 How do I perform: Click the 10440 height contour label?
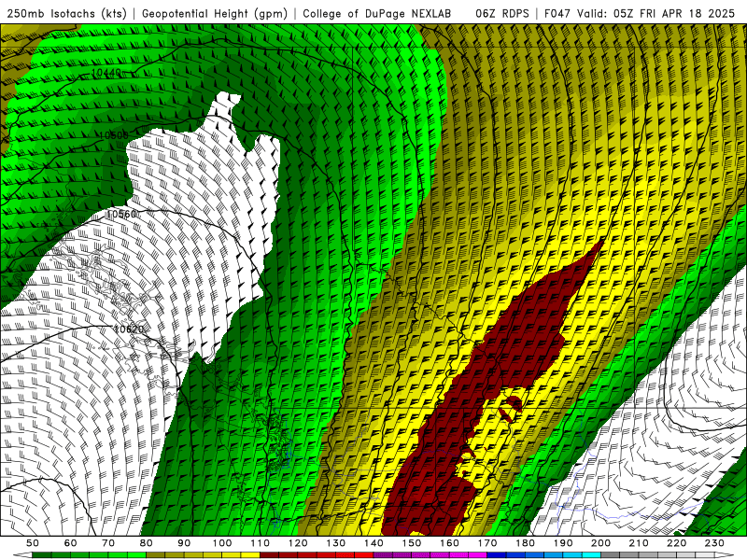(x=106, y=73)
